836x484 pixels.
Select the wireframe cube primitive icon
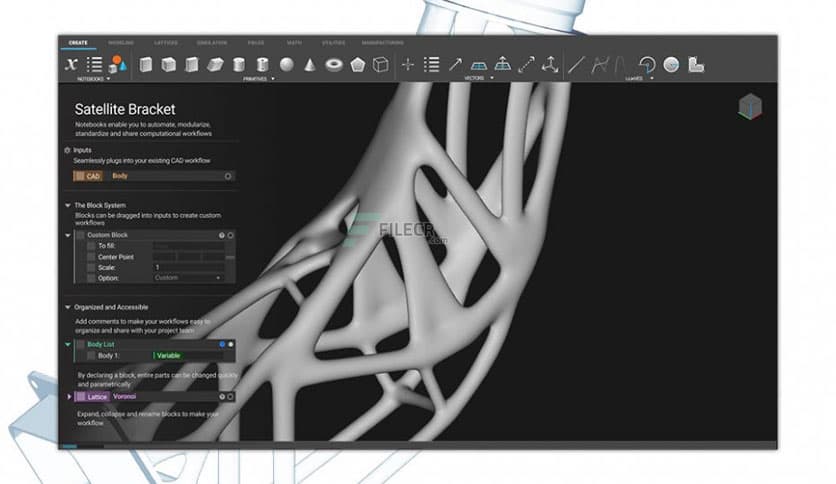click(x=381, y=64)
